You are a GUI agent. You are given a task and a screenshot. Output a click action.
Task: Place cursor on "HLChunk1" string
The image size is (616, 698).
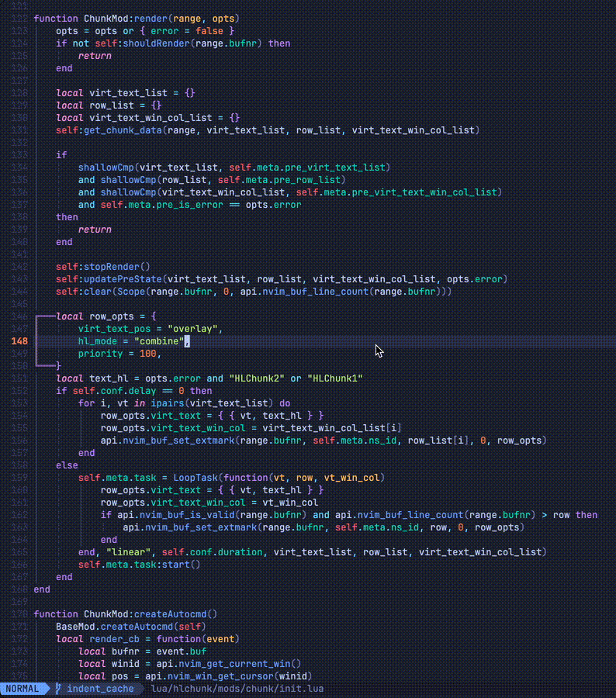coord(334,378)
